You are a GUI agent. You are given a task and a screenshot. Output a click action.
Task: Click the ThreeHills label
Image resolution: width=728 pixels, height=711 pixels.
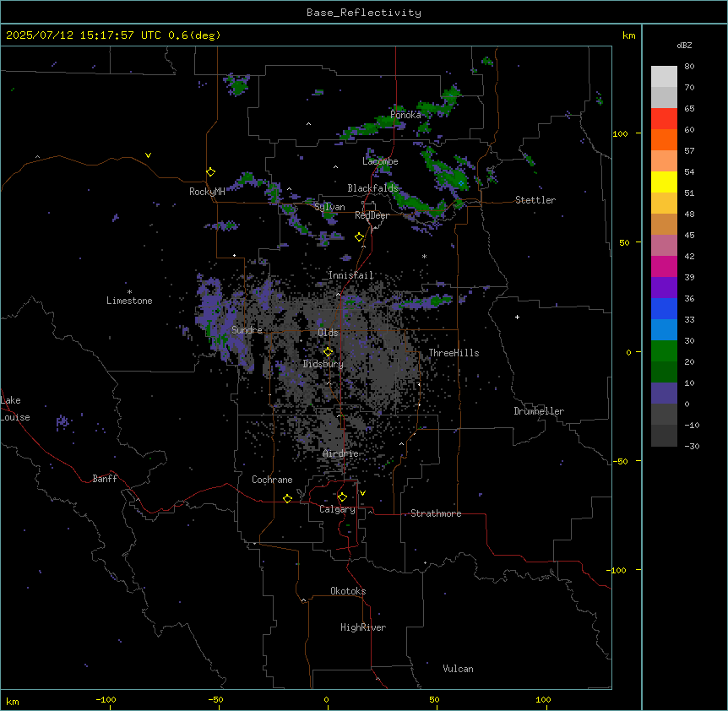click(454, 353)
